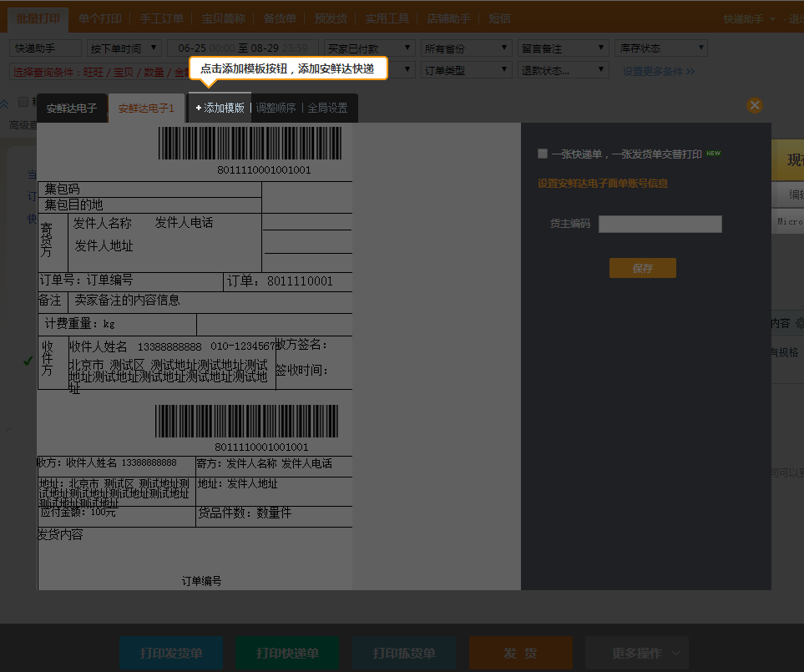This screenshot has width=804, height=672.
Task: Open the 店铺助手 menu
Action: tap(448, 18)
